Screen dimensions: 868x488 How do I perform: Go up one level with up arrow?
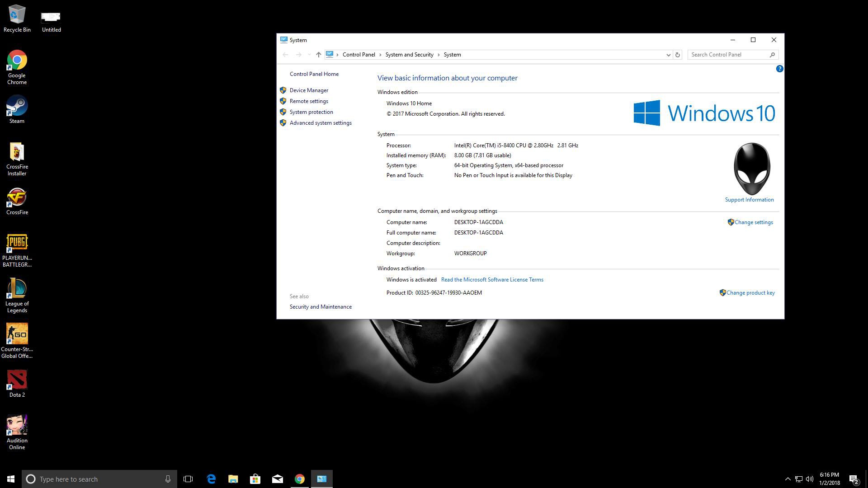click(x=318, y=55)
